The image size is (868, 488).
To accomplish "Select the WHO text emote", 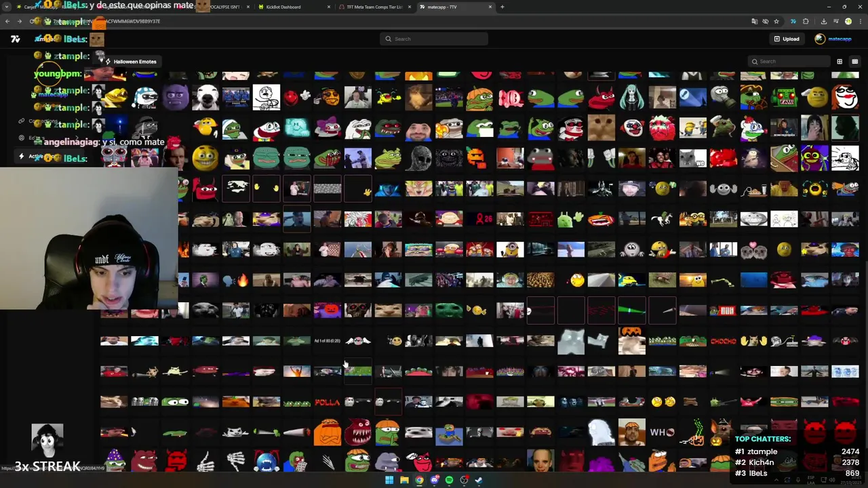I will [662, 432].
